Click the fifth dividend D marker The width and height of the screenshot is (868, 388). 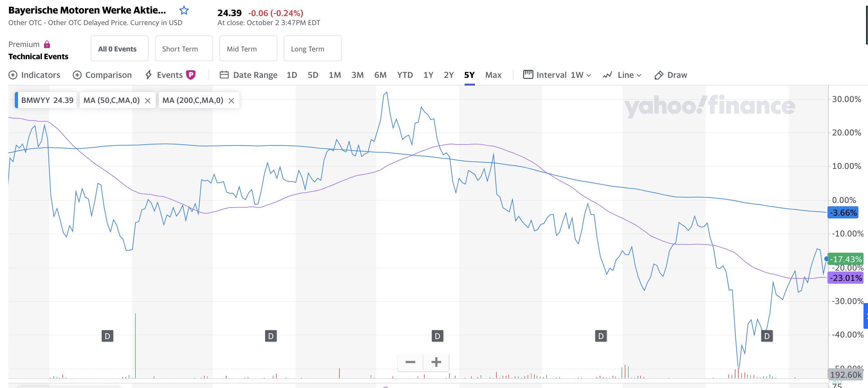[767, 336]
